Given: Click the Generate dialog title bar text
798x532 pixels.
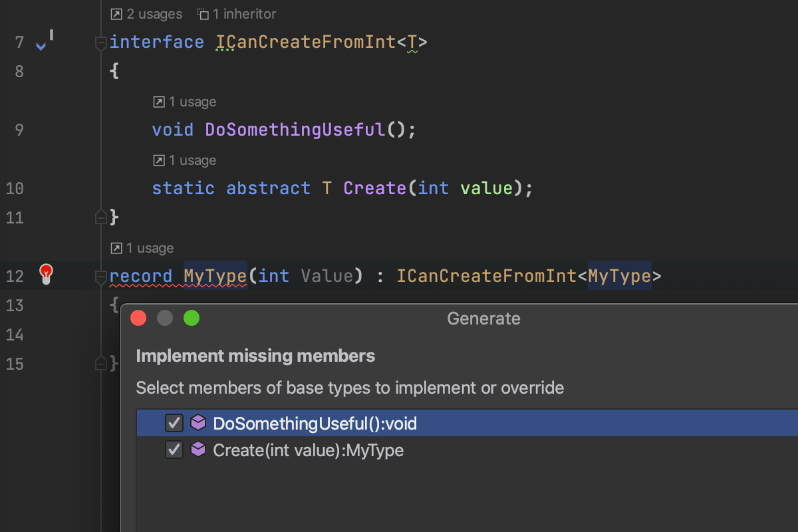Looking at the screenshot, I should (x=483, y=319).
